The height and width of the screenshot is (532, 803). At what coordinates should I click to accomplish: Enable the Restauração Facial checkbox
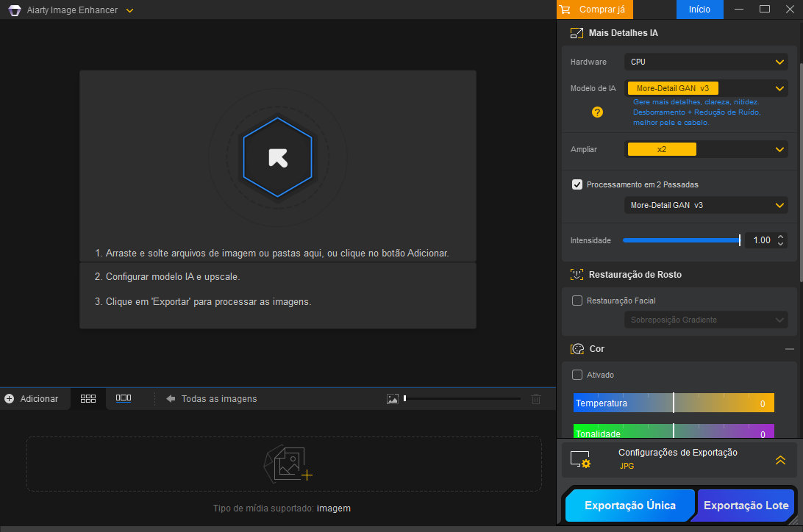(x=577, y=301)
